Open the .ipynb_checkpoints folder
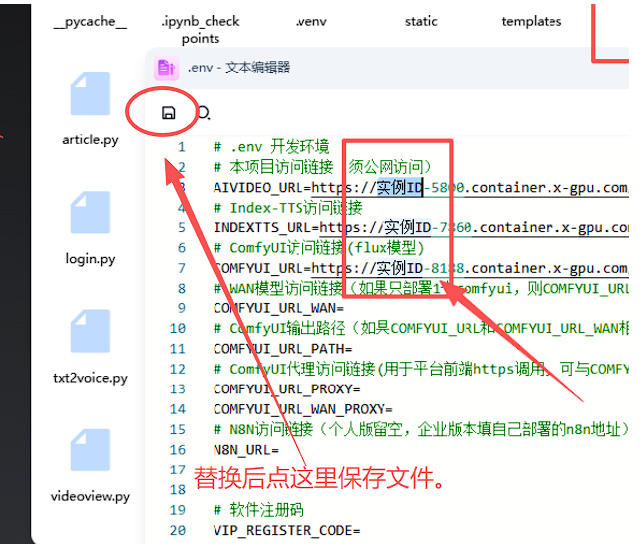This screenshot has width=641, height=544. (x=201, y=30)
